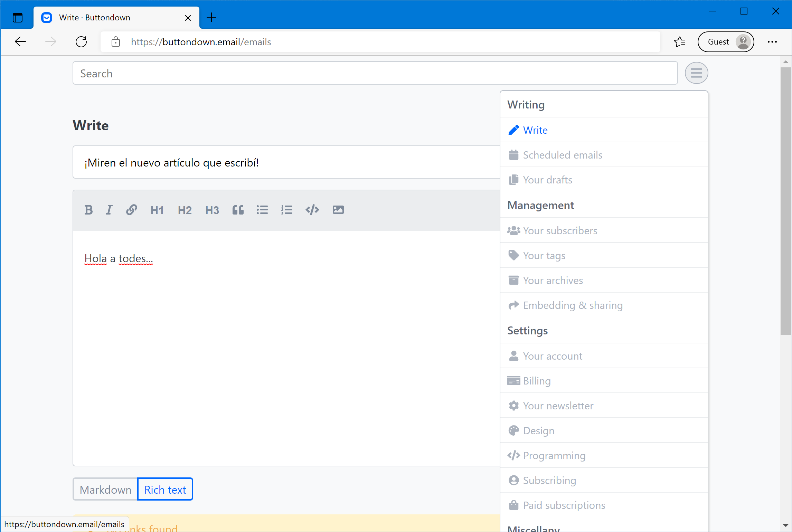Click the page's vertical scrollbar

pos(785,200)
